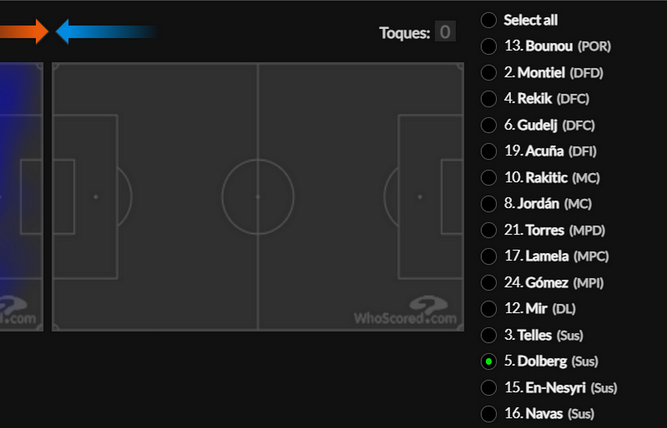Click the WhoScored.com watermark logo on the pitch
667x428 pixels.
pyautogui.click(x=405, y=311)
